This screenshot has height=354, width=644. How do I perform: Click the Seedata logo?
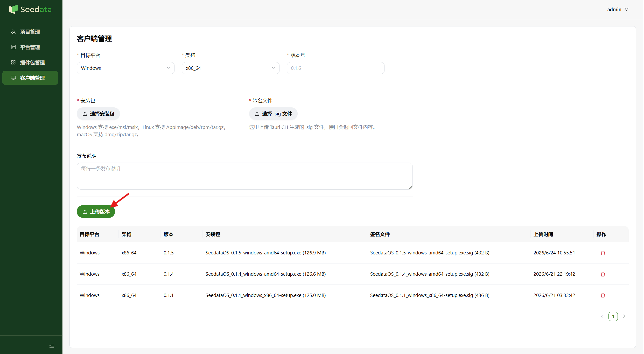click(31, 9)
